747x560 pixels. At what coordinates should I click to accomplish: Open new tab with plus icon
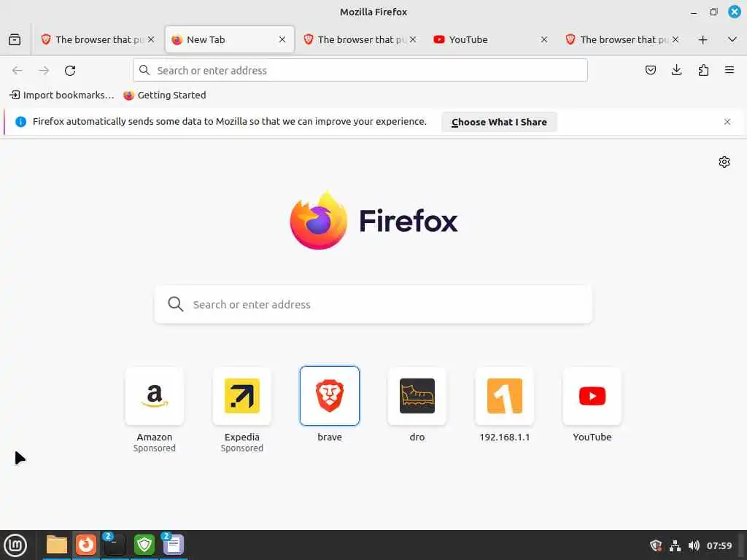point(703,39)
